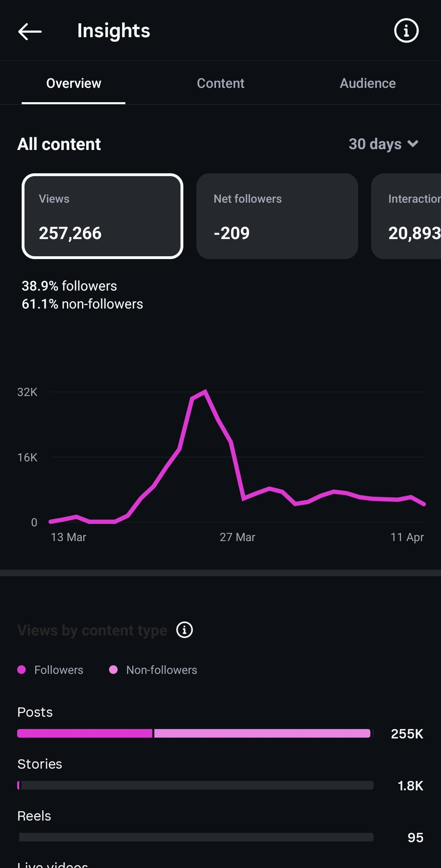441x868 pixels.
Task: Click the Non-followers legend dot
Action: [114, 669]
